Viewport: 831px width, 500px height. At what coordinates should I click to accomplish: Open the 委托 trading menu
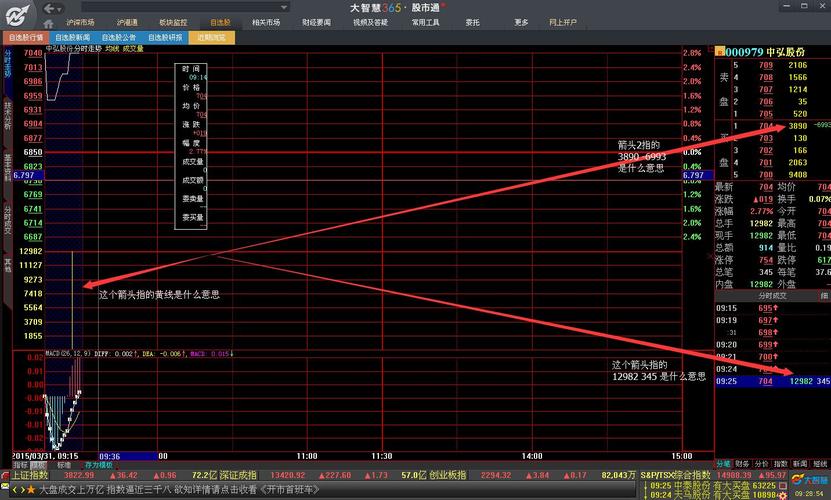[472, 22]
